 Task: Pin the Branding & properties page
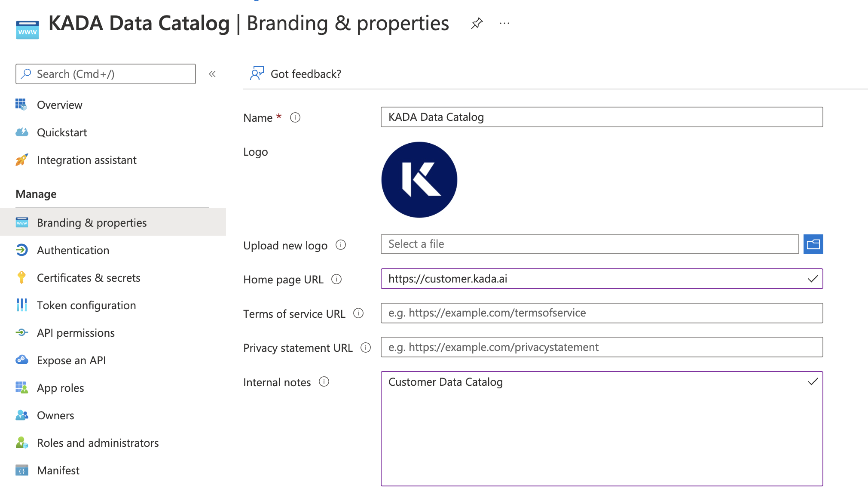477,24
